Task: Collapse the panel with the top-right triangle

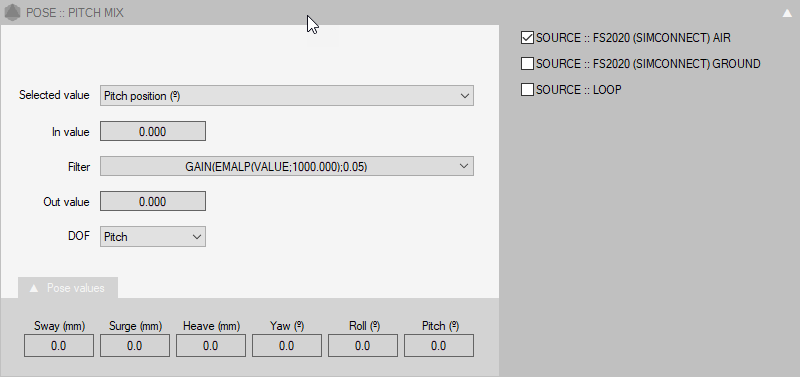Action: tap(787, 13)
